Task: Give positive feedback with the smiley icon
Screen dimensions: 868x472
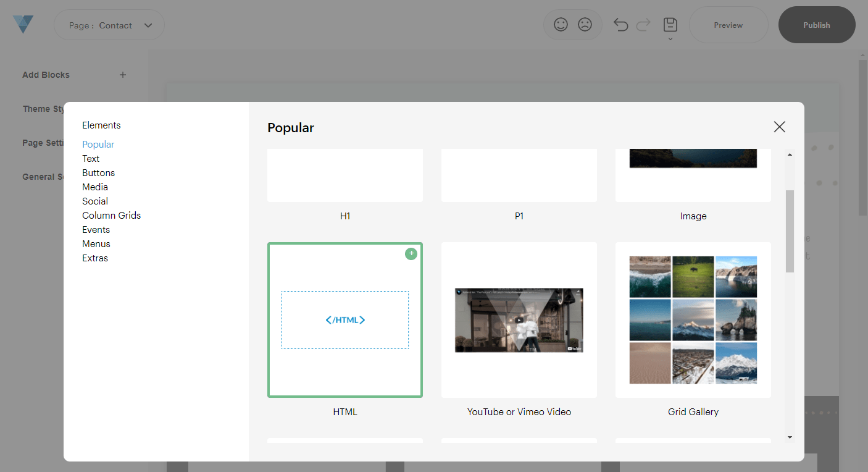Action: tap(561, 24)
